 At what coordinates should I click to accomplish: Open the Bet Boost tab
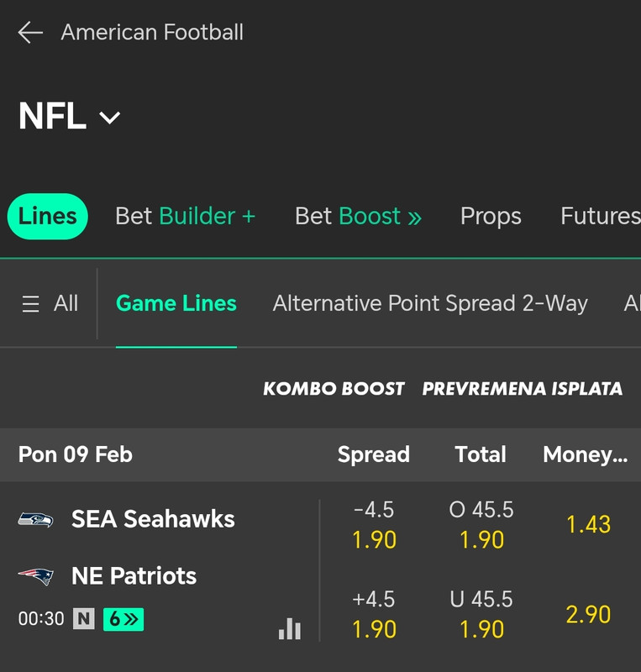coord(358,216)
